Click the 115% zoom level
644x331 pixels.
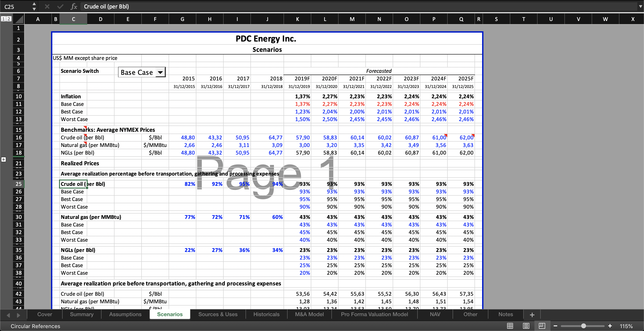(x=626, y=326)
